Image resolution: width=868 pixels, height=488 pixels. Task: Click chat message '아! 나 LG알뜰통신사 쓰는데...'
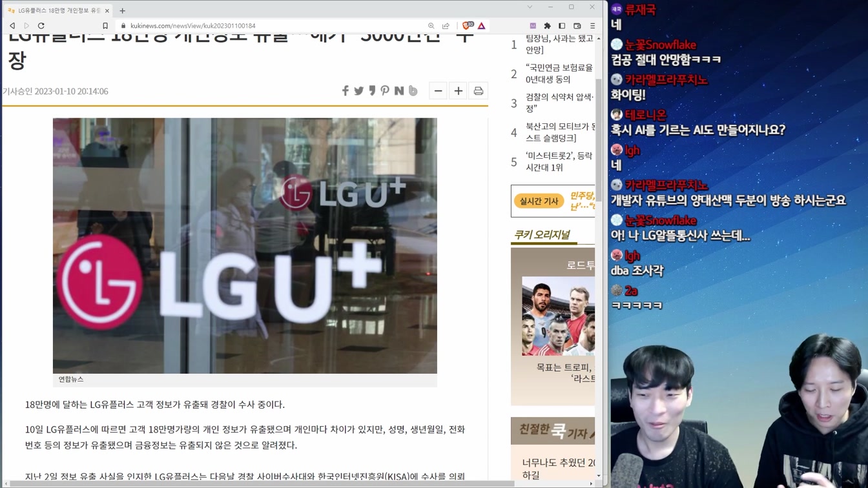point(680,236)
